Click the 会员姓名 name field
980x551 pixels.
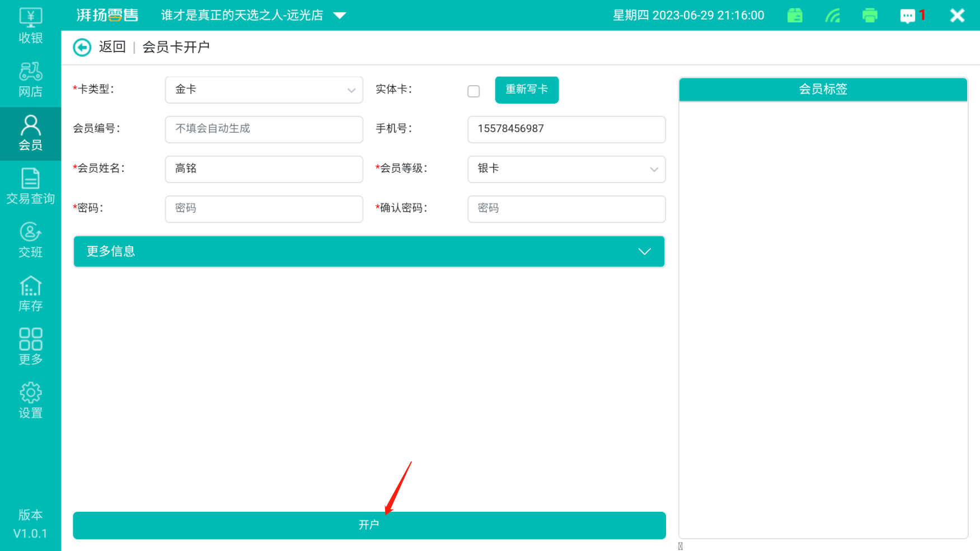click(x=264, y=169)
